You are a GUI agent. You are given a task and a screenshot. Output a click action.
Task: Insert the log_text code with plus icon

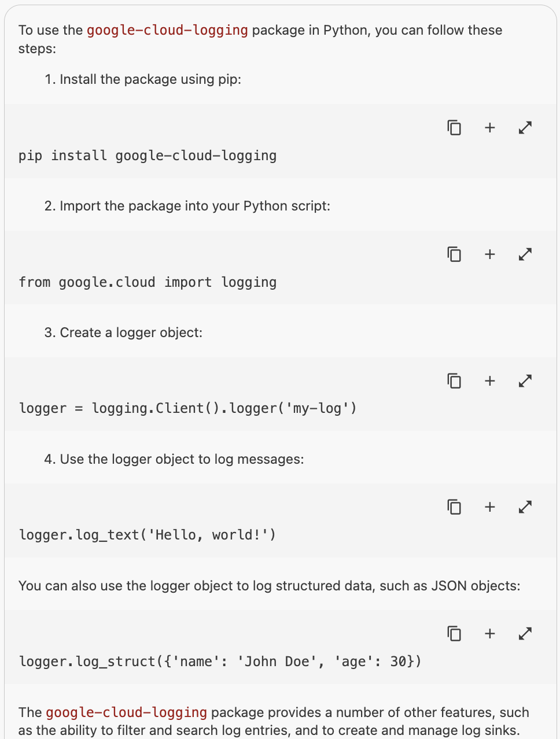tap(489, 507)
